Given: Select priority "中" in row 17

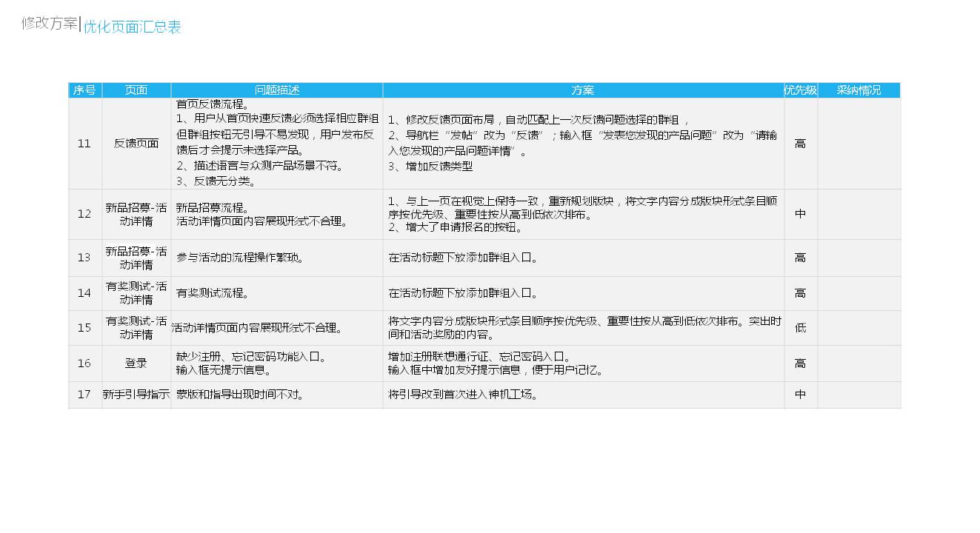Looking at the screenshot, I should (801, 395).
